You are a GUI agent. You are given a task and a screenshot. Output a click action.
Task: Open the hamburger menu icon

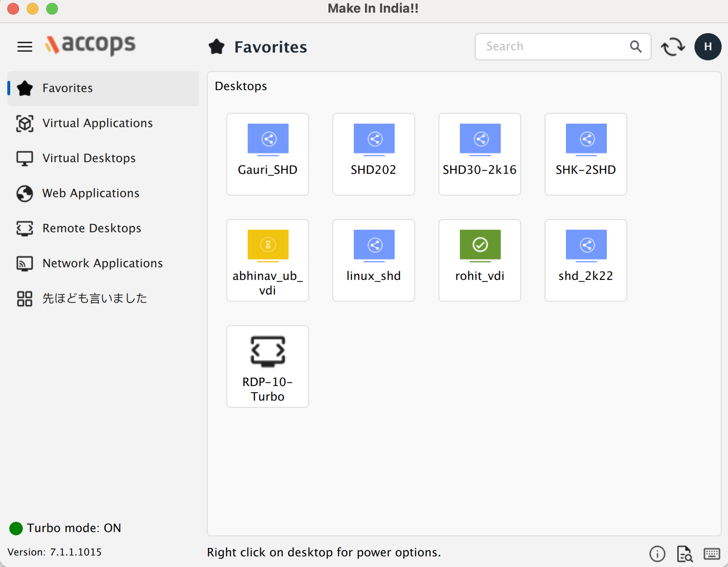[25, 47]
